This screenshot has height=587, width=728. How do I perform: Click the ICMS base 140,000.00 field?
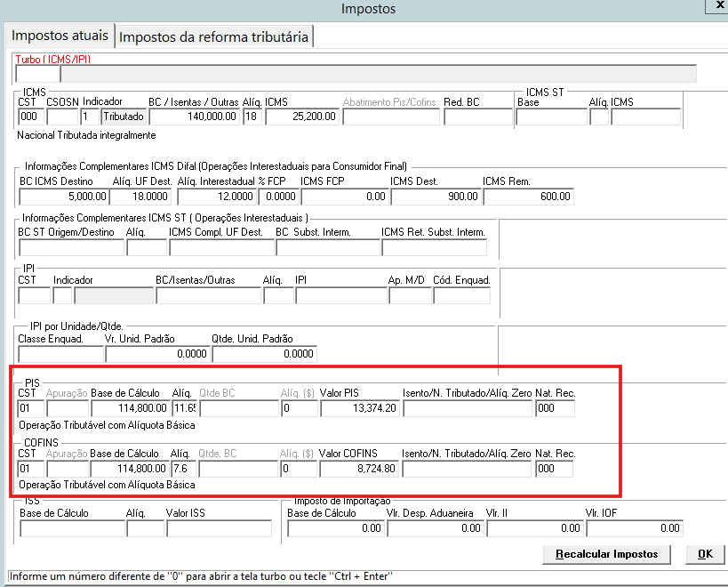194,117
